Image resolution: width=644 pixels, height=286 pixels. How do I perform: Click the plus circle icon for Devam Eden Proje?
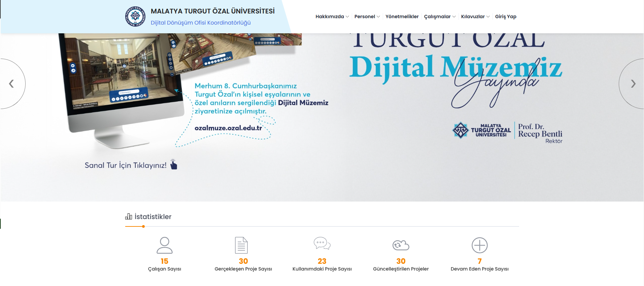click(x=480, y=245)
